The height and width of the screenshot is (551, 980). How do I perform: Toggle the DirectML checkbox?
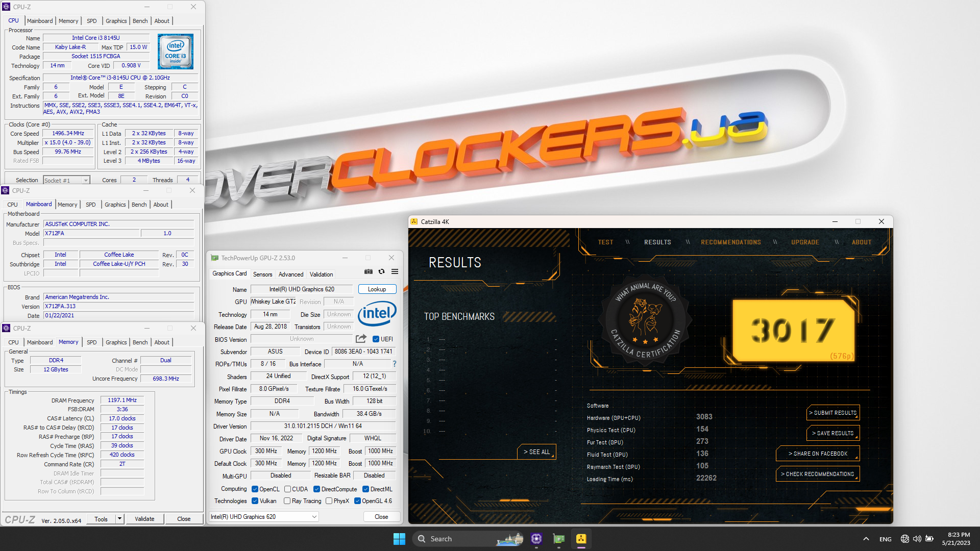click(365, 489)
